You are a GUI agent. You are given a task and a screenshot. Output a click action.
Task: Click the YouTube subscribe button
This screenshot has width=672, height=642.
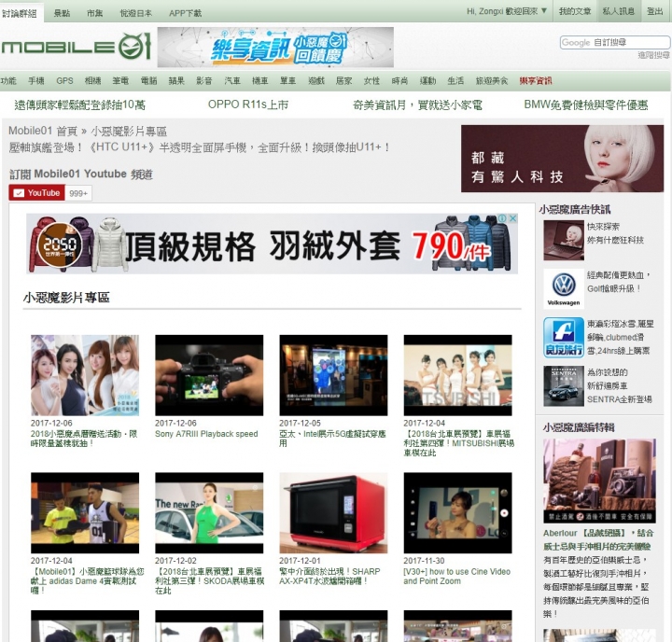pyautogui.click(x=36, y=193)
